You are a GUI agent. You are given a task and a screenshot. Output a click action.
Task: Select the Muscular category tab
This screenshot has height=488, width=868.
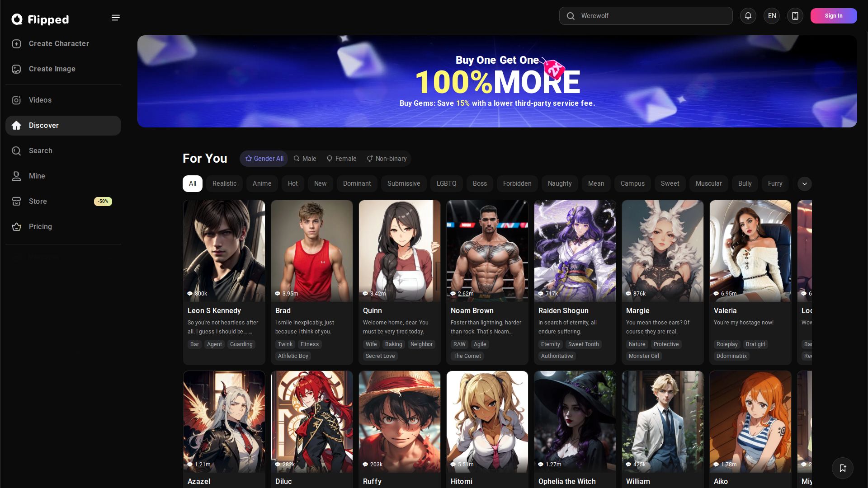[709, 184]
